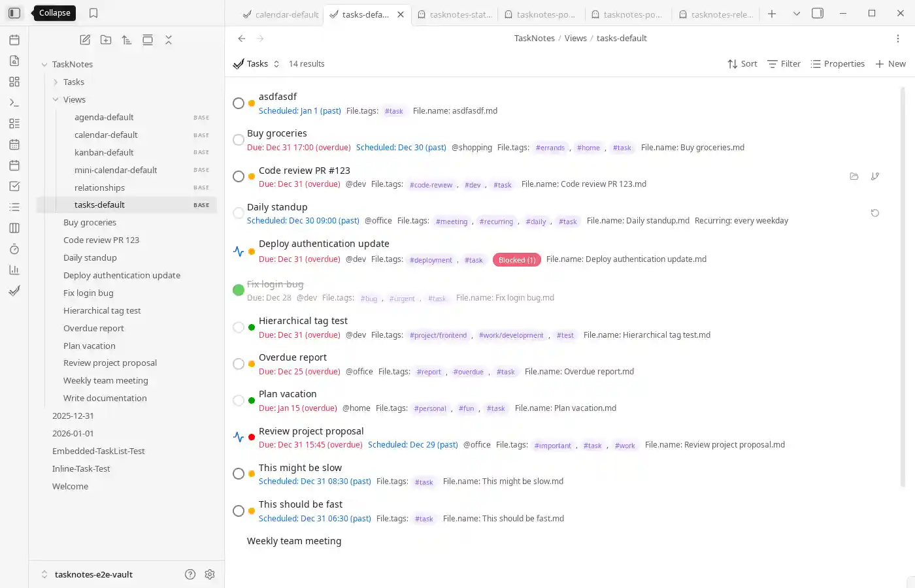Toggle completion of Overdue report task
The width and height of the screenshot is (915, 588).
239,364
